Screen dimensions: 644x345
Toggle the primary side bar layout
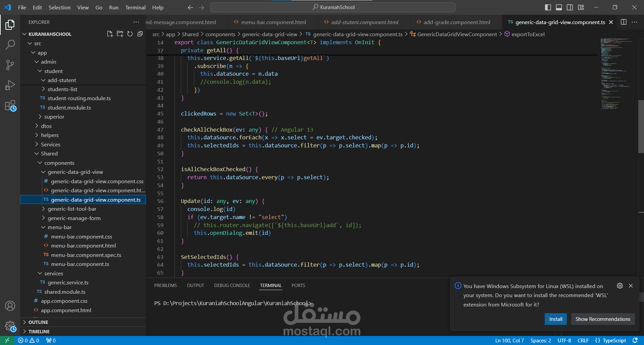tap(548, 7)
